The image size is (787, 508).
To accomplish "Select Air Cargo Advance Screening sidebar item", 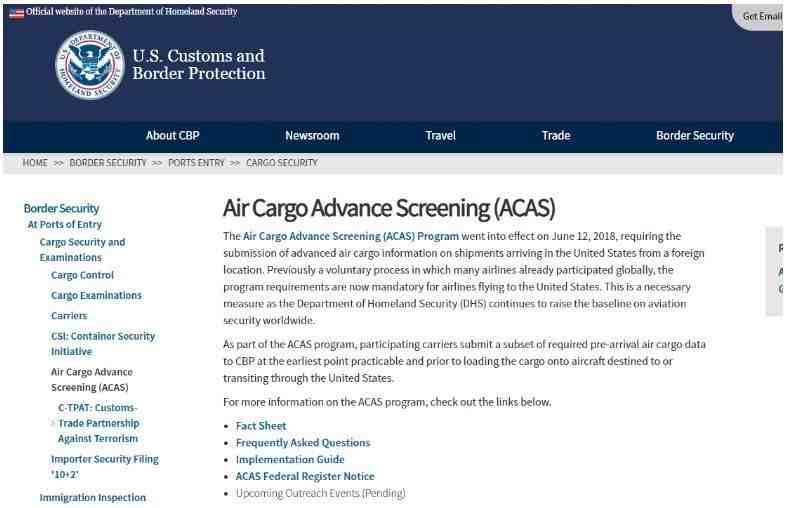I will 92,379.
